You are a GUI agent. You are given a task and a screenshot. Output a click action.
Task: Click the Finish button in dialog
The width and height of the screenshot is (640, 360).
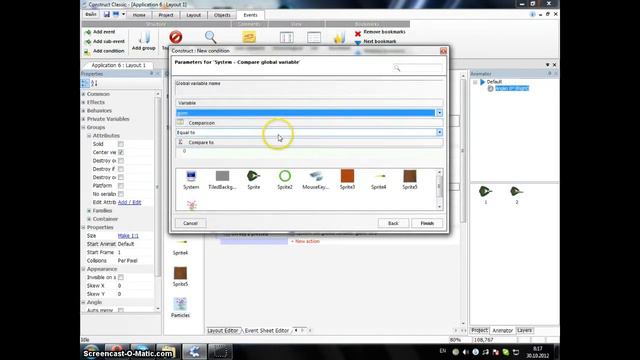click(427, 223)
